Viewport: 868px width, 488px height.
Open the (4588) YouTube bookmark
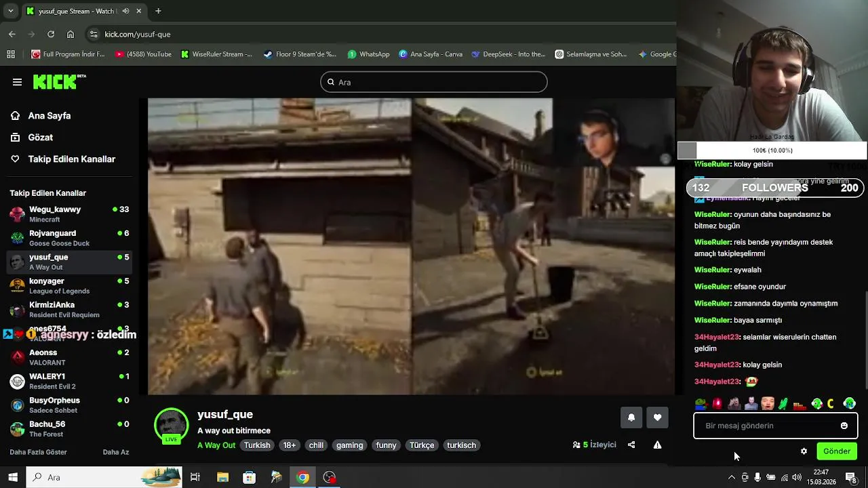tap(144, 54)
